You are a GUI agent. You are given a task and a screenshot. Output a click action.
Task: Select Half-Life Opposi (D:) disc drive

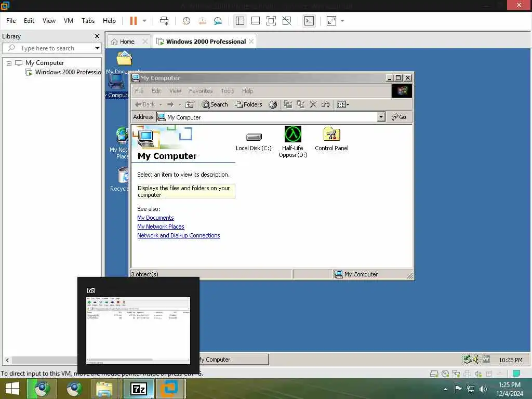tap(293, 142)
